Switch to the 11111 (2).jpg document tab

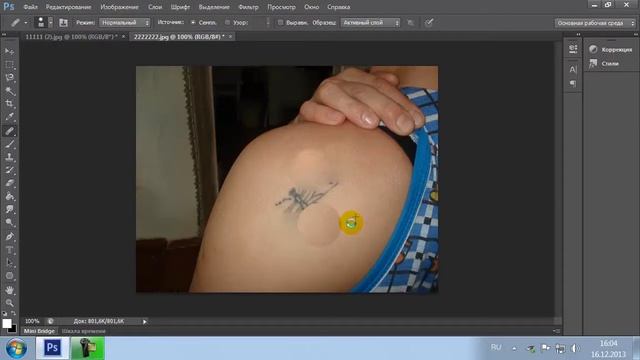(x=71, y=37)
